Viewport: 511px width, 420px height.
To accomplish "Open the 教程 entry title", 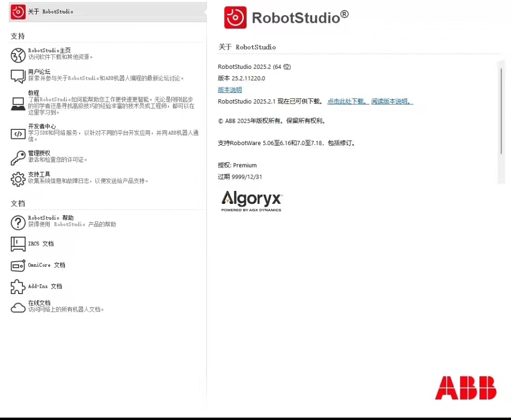I will click(33, 93).
